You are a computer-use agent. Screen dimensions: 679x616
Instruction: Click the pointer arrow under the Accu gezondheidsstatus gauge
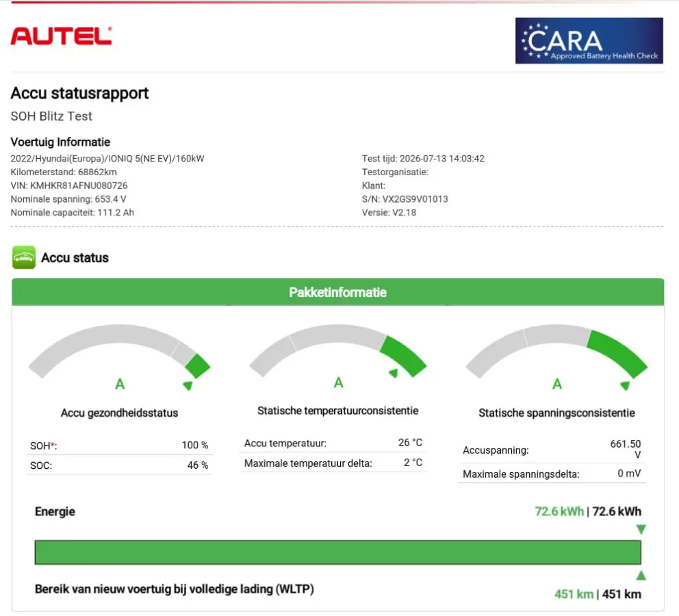coord(188,385)
